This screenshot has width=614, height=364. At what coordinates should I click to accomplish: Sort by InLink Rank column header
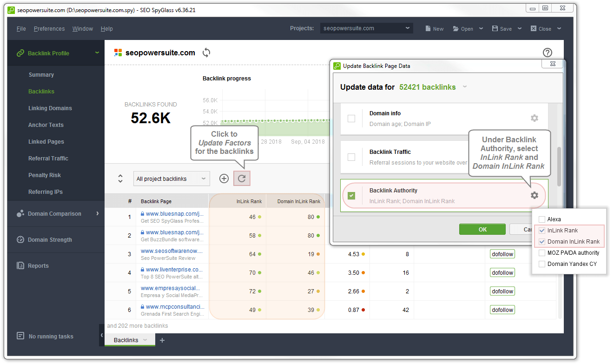coord(249,201)
